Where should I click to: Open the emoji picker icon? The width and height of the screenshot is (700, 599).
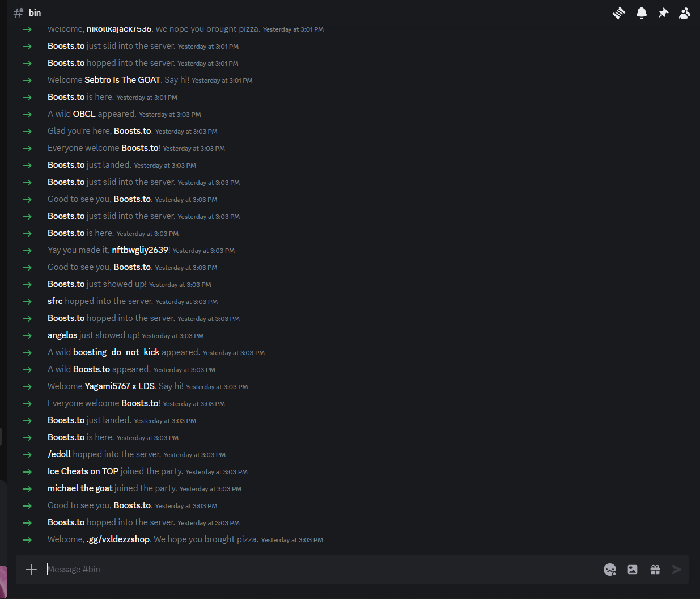[610, 570]
